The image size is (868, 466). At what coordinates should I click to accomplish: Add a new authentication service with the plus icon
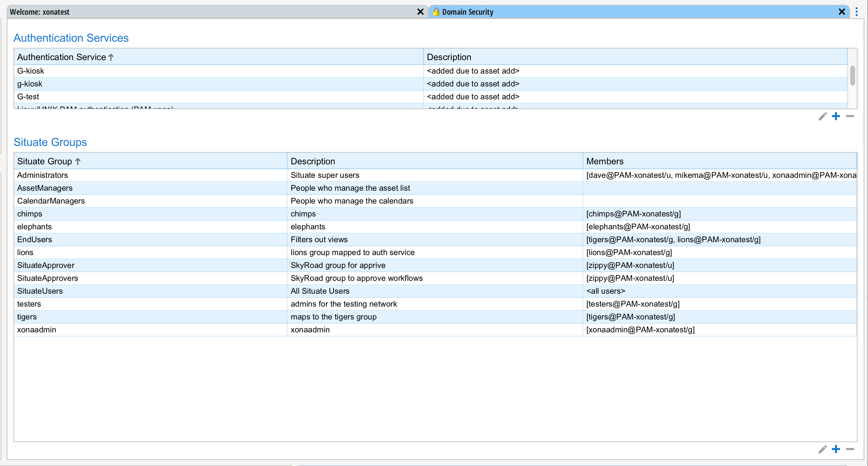pos(836,116)
